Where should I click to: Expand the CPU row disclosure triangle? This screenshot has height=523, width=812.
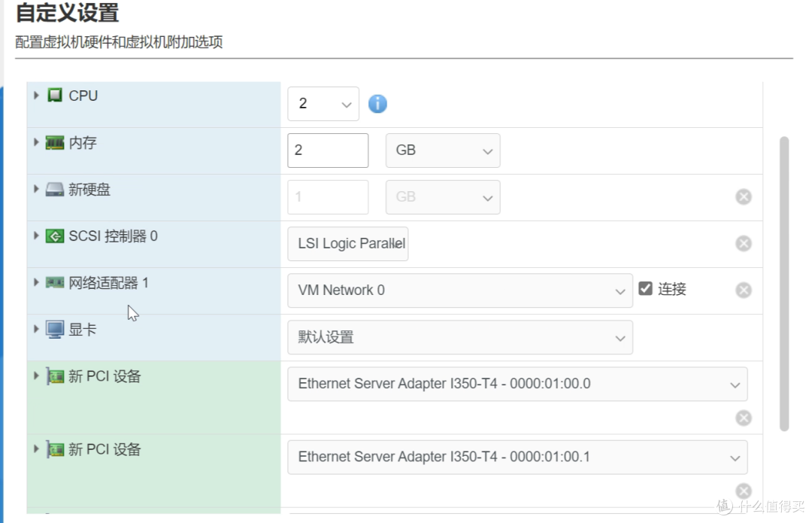[x=36, y=96]
